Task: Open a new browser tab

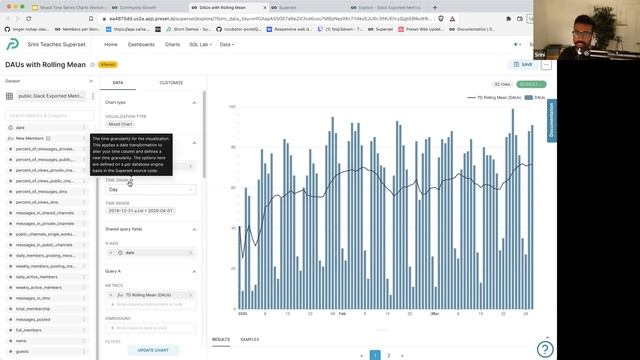Action: pyautogui.click(x=435, y=7)
